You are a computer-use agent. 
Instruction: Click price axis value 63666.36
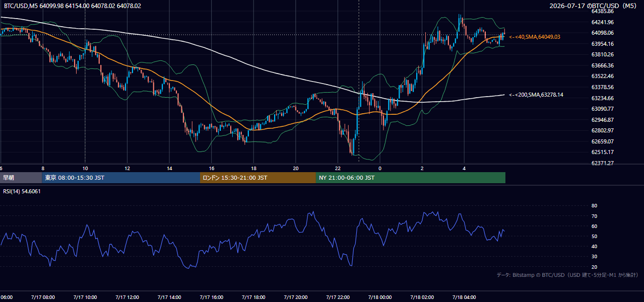602,65
